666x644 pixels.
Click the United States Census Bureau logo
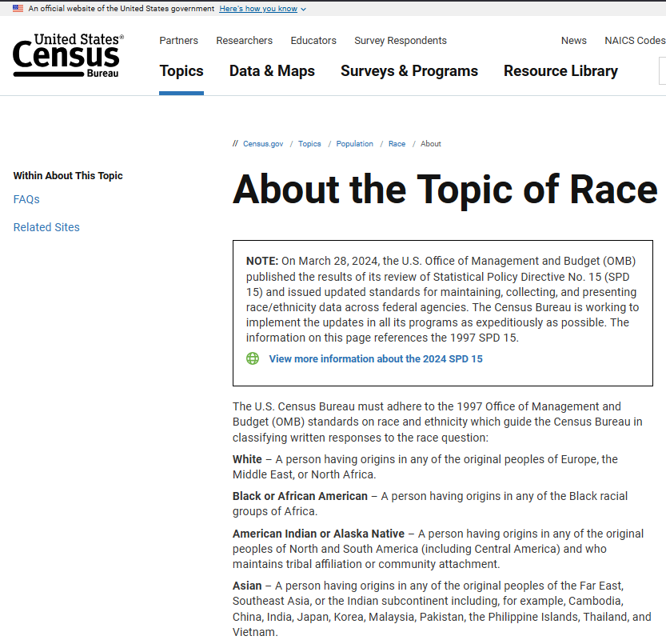coord(69,55)
